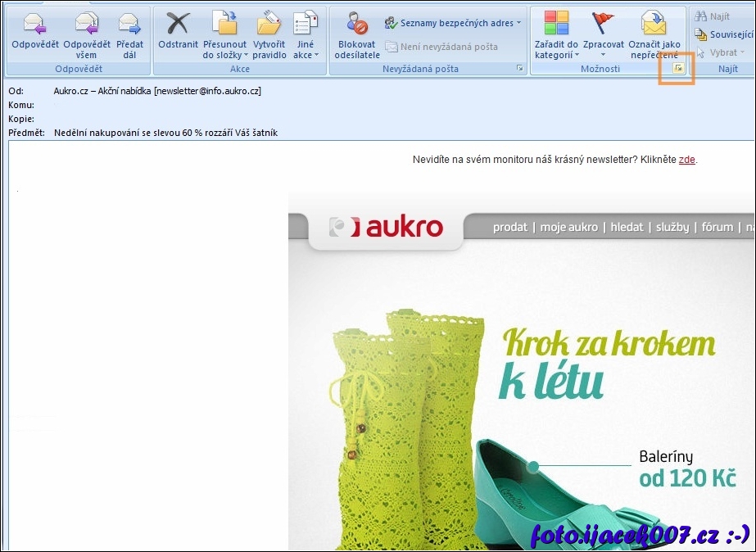Select 'hledat' in aukro navigation bar
Screen dimensions: 756x552
tap(627, 227)
